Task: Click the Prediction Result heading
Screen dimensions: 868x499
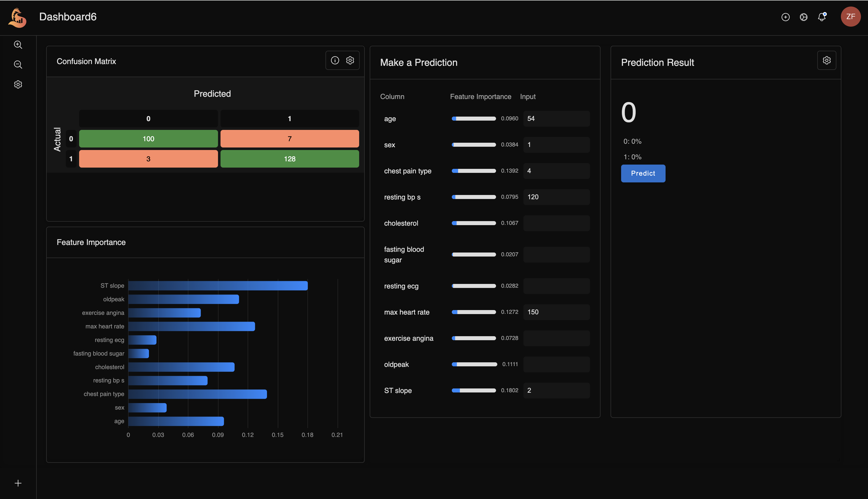Action: point(657,62)
